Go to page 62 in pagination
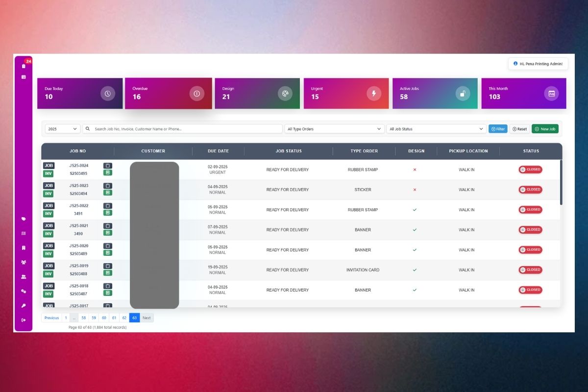Viewport: 588px width, 392px height. (x=124, y=318)
